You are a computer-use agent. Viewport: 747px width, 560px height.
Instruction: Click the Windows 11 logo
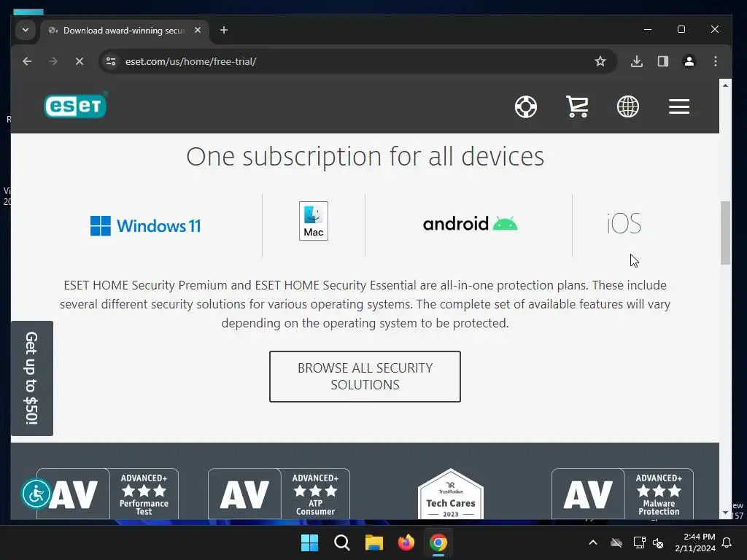[x=146, y=226]
